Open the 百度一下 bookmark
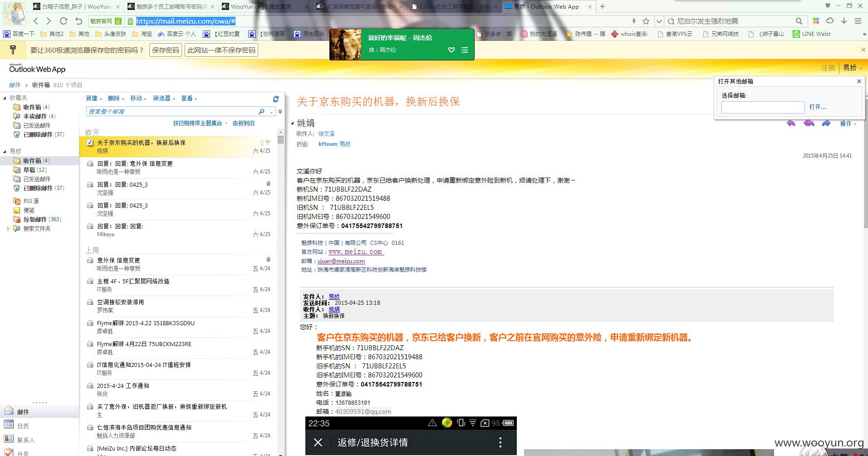The height and width of the screenshot is (456, 868). (x=19, y=34)
